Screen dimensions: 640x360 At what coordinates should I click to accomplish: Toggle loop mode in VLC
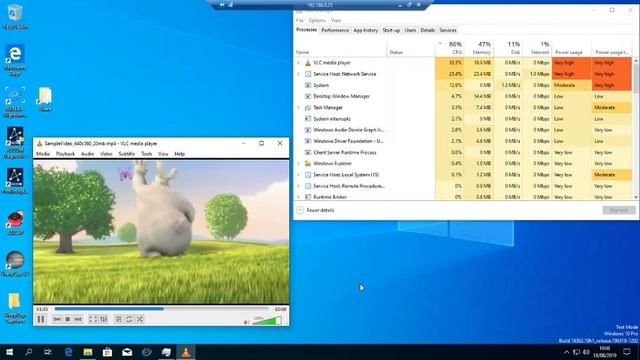click(129, 319)
